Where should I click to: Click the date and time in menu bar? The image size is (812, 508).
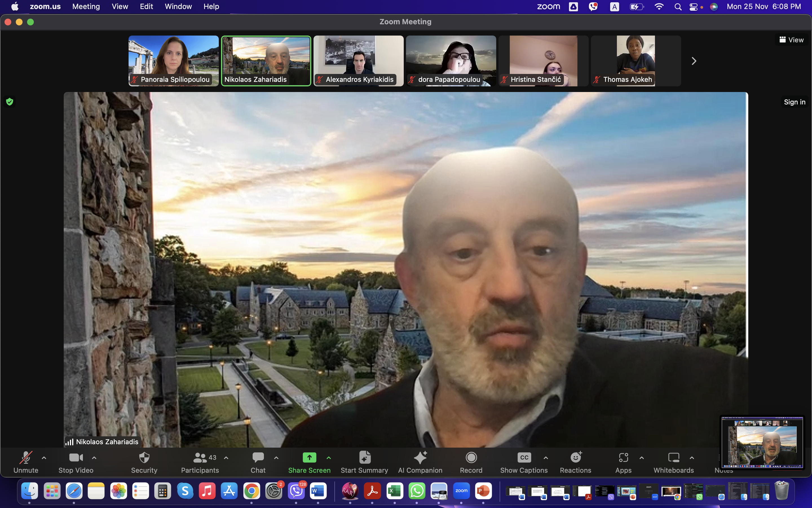click(764, 7)
